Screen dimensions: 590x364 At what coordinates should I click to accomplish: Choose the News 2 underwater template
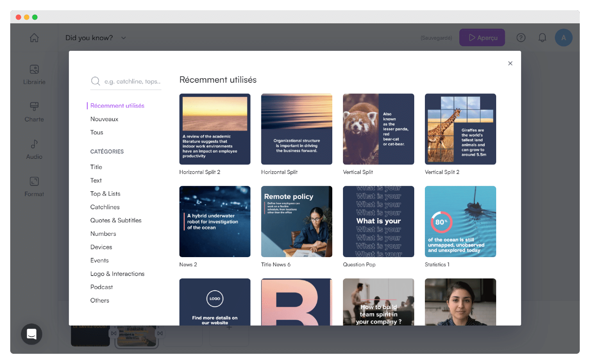point(215,222)
